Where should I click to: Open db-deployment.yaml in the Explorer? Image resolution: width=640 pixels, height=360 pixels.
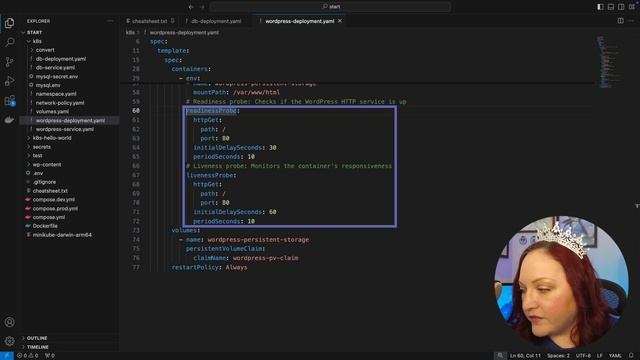click(x=61, y=59)
